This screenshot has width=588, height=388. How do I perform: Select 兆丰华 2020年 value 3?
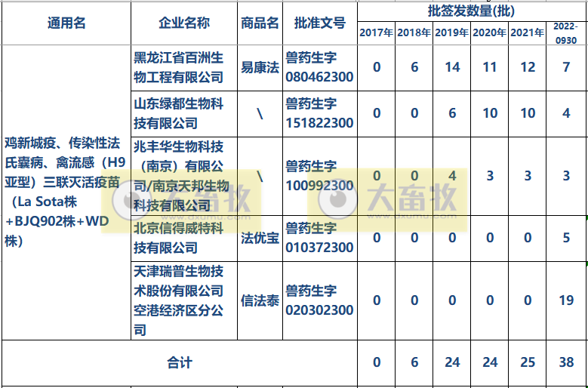pyautogui.click(x=490, y=176)
